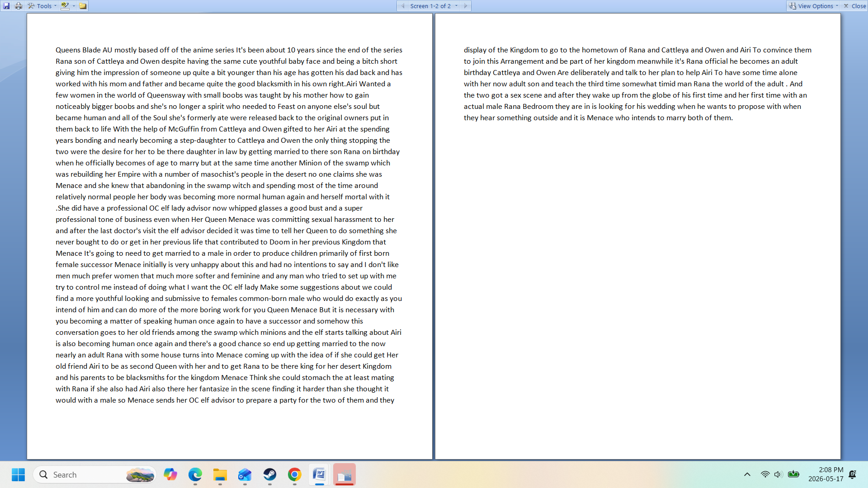Open the Tools dropdown menu
The height and width of the screenshot is (488, 868).
(x=42, y=6)
